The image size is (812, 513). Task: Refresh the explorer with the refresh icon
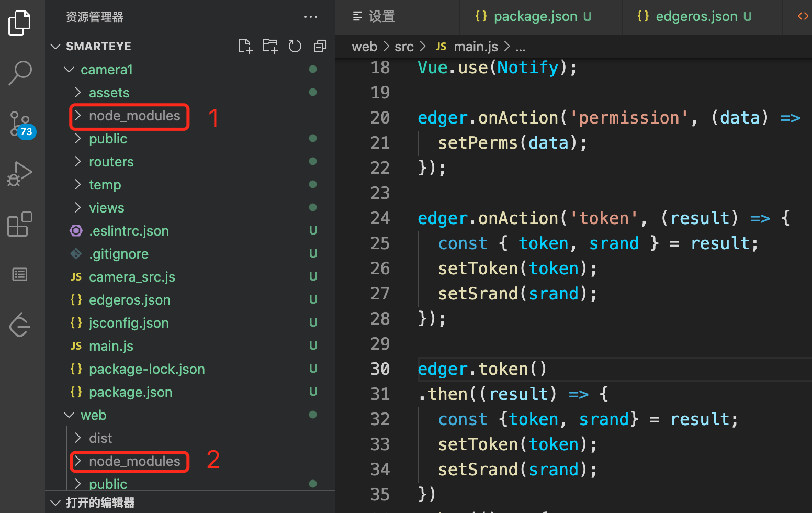click(x=295, y=46)
